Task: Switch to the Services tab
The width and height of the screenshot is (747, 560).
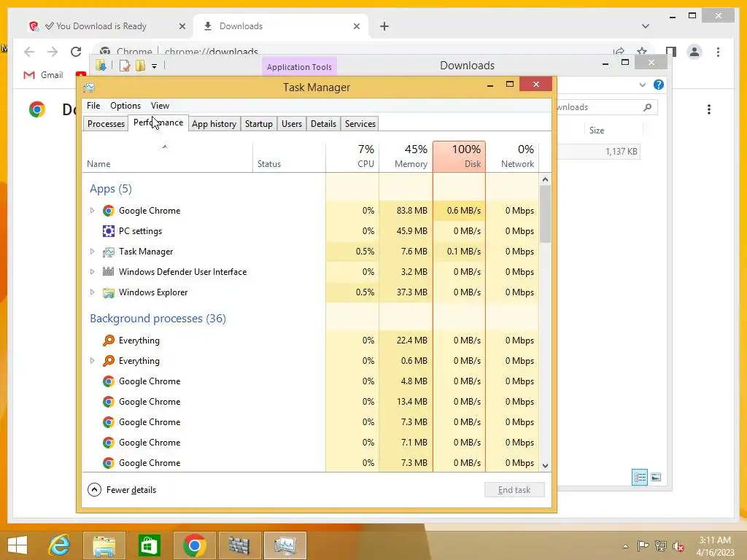Action: tap(360, 124)
